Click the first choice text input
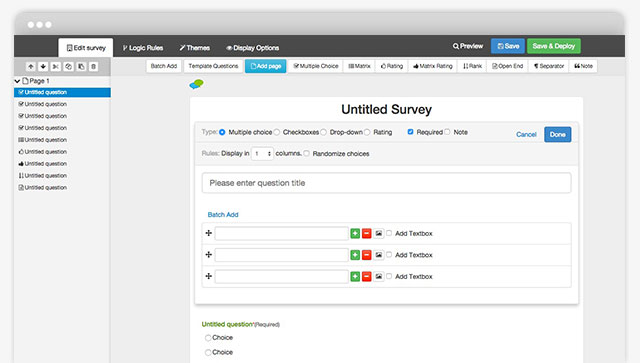The height and width of the screenshot is (363, 640). coord(282,233)
